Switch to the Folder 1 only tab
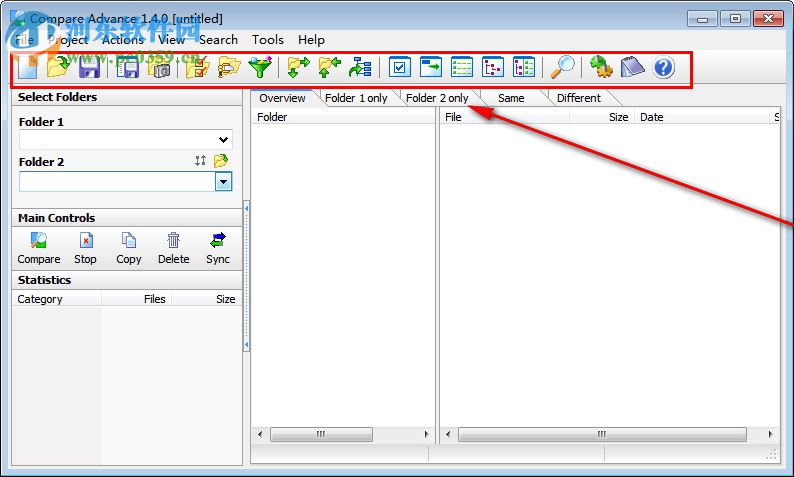The width and height of the screenshot is (794, 477). [356, 98]
